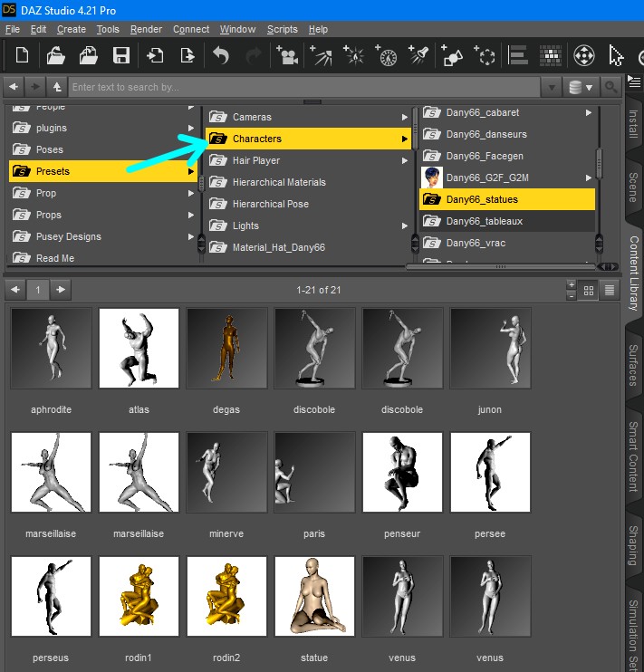The height and width of the screenshot is (672, 644).
Task: Click the Undo arrow icon
Action: (x=221, y=56)
